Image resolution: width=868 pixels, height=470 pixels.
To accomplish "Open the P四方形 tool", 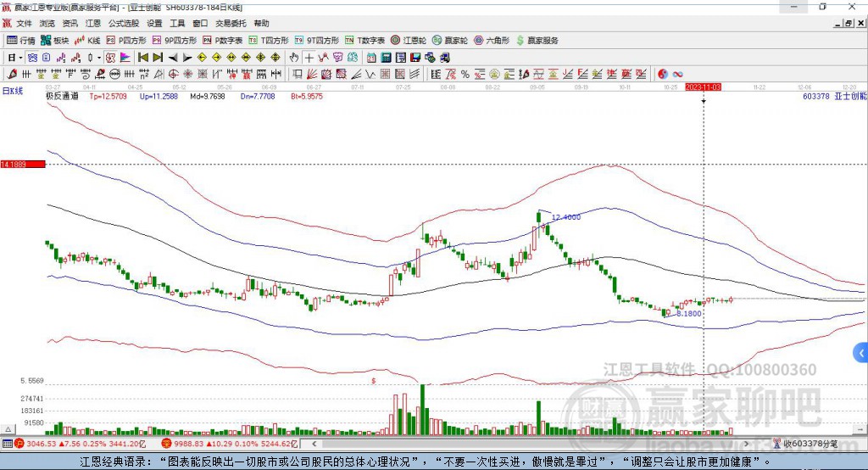I will tap(126, 41).
